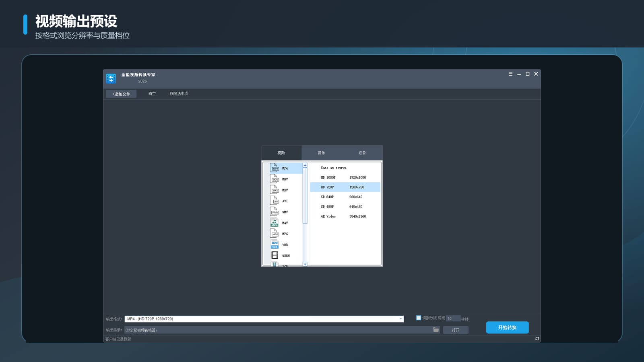The height and width of the screenshot is (362, 644).
Task: Choose the MKV format icon
Action: click(x=275, y=189)
